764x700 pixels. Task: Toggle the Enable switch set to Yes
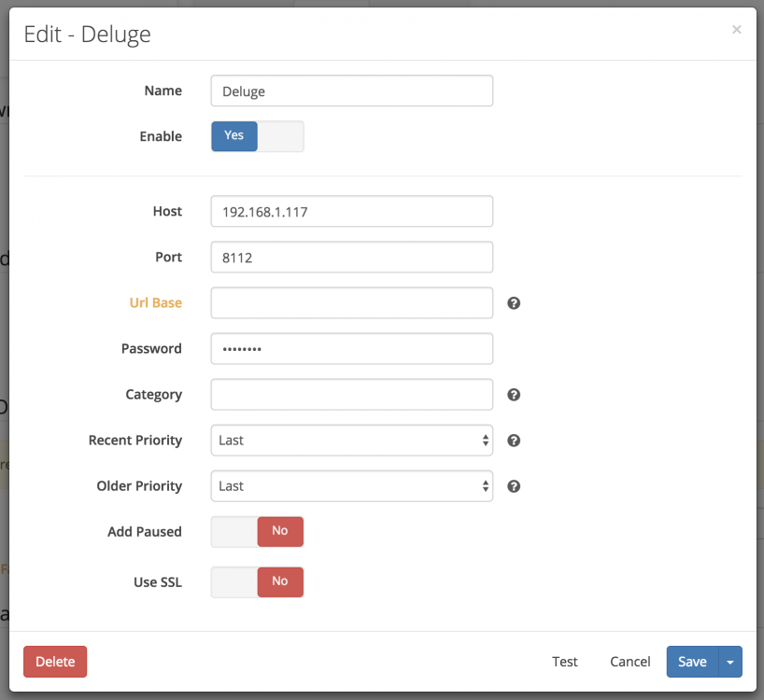click(257, 136)
